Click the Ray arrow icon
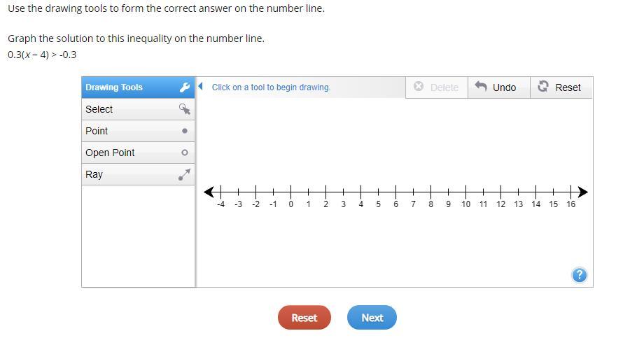This screenshot has height=338, width=644. point(185,174)
